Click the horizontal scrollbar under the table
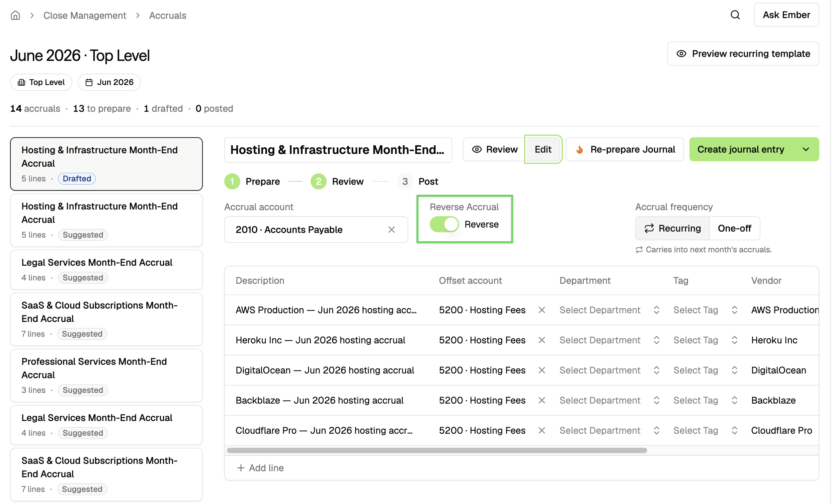832x504 pixels. tap(437, 451)
